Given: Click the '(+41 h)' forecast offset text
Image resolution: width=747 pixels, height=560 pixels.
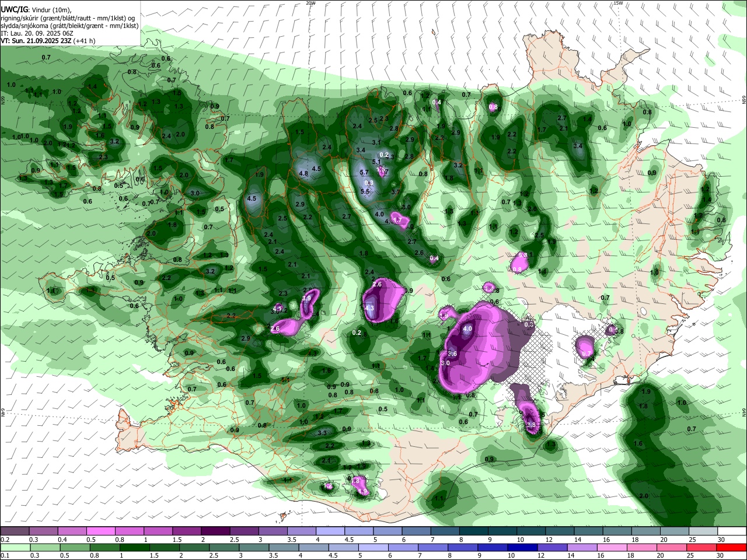Looking at the screenshot, I should click(85, 41).
